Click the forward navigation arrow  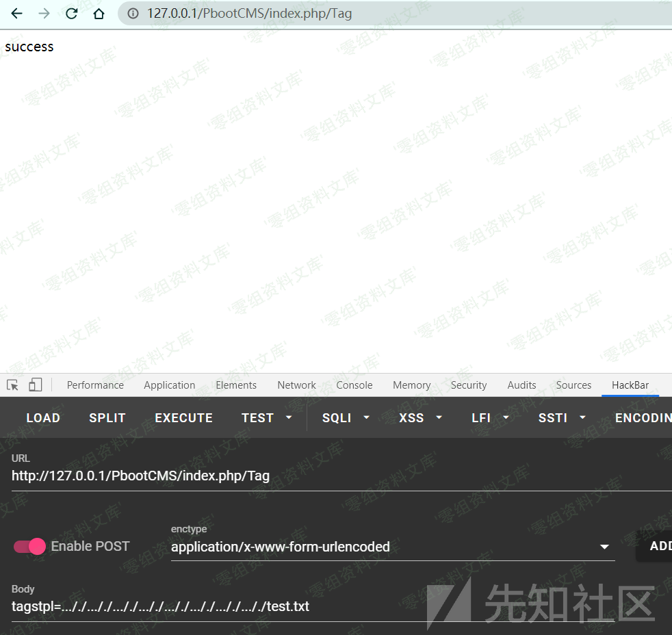(44, 13)
